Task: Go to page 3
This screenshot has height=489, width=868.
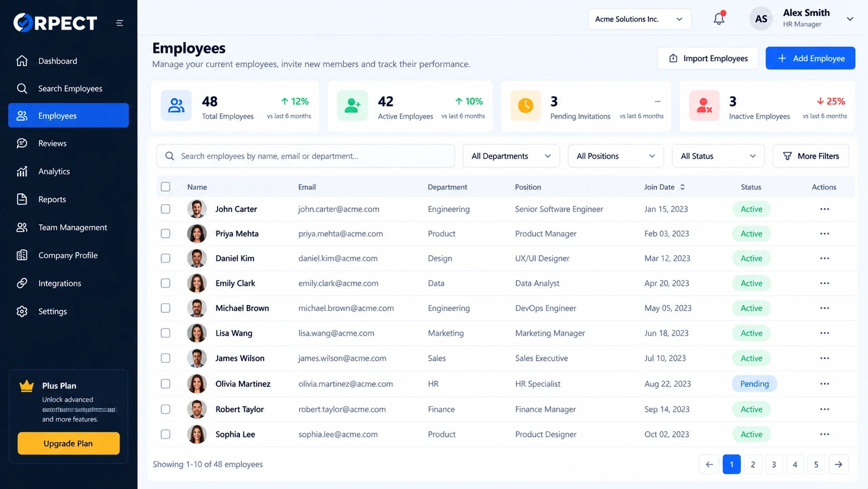Action: (774, 464)
